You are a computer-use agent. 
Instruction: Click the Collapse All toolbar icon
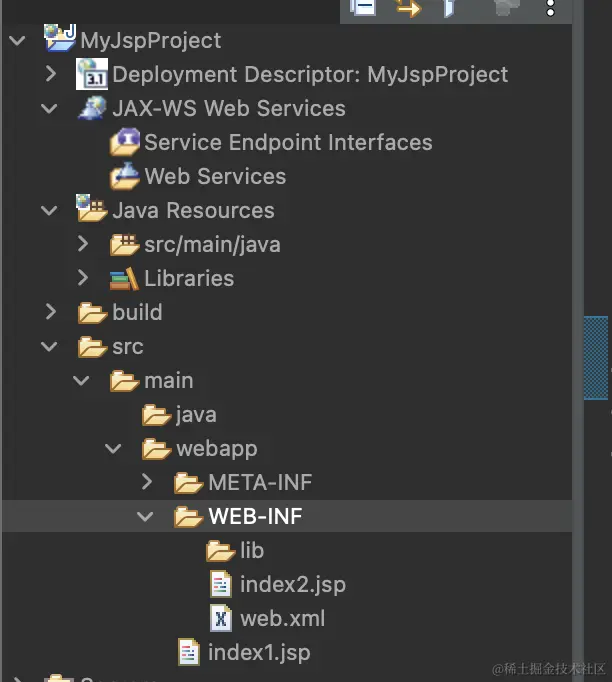click(x=363, y=8)
